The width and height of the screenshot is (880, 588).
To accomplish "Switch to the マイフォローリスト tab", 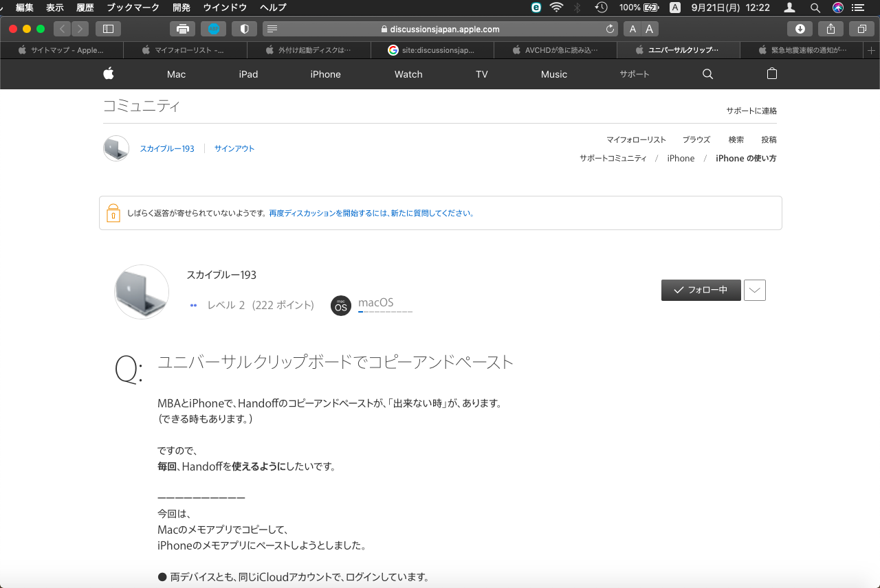I will [185, 50].
